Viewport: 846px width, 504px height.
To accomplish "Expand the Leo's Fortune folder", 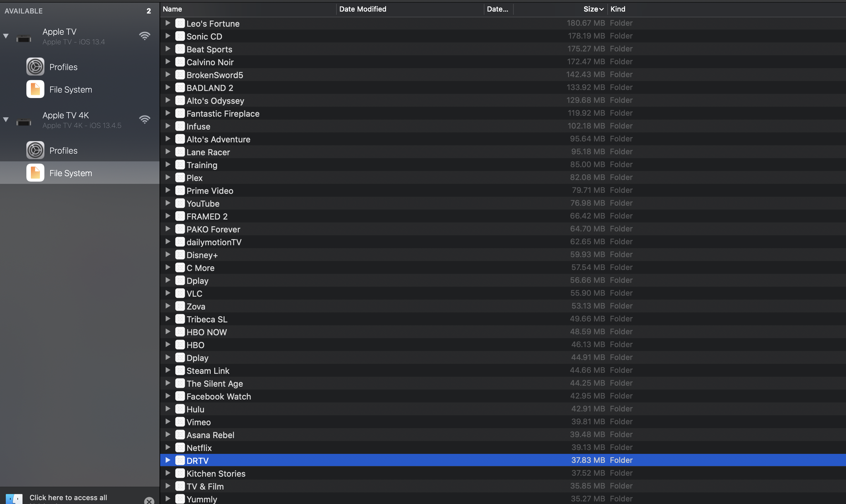I will (168, 23).
